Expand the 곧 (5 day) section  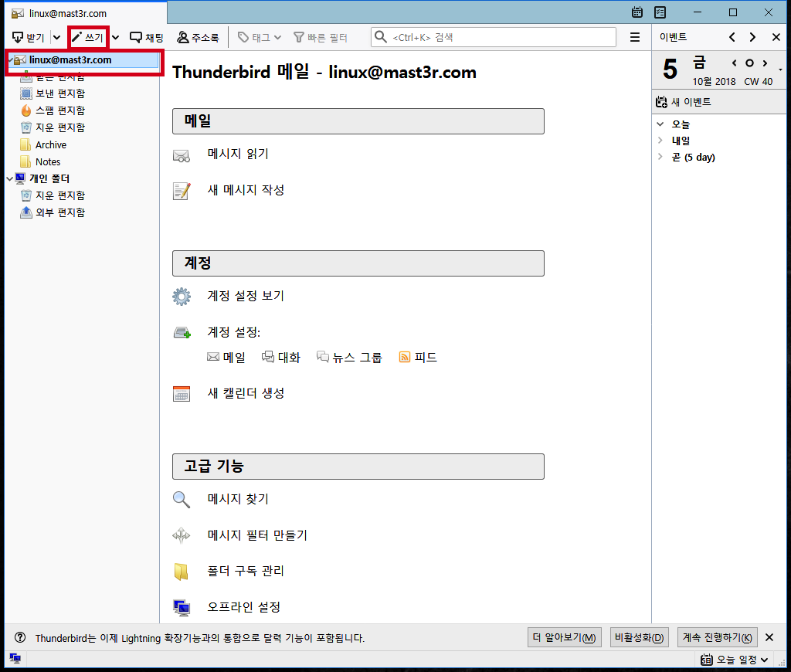(x=660, y=157)
